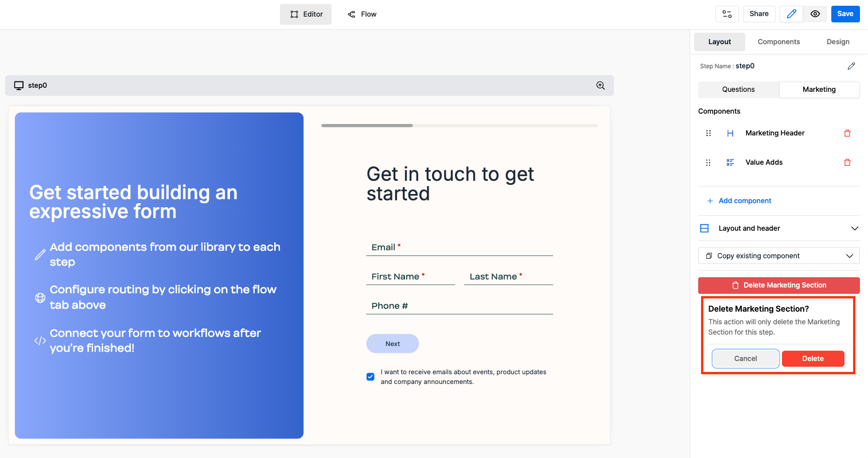Switch to the Flow view

(362, 14)
